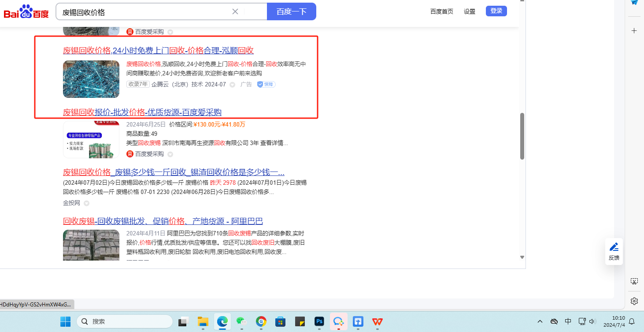This screenshot has height=332, width=644.
Task: Open Edge sidebar settings gear
Action: (634, 301)
